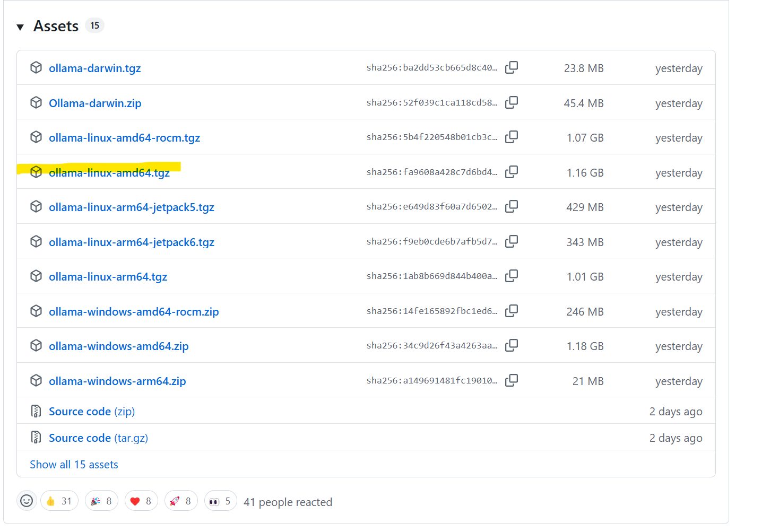The image size is (779, 532).
Task: Toggle the heart reaction
Action: (141, 501)
